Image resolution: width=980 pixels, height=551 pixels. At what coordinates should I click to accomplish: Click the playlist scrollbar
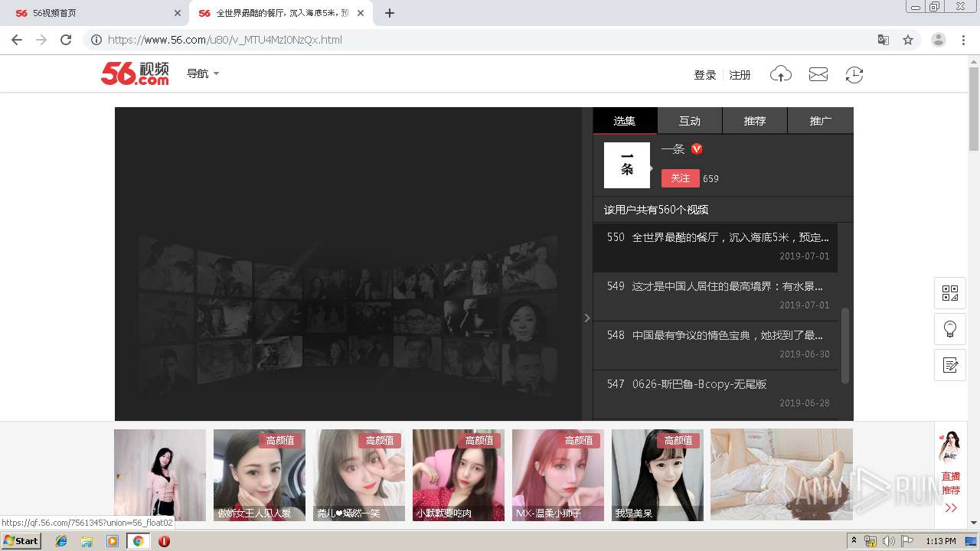845,345
